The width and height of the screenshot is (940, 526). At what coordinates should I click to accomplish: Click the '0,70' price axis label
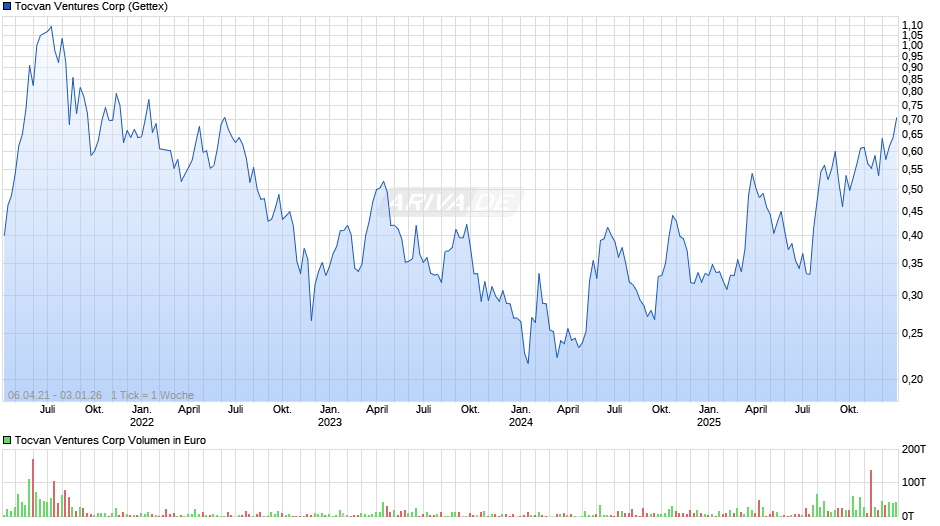[912, 119]
